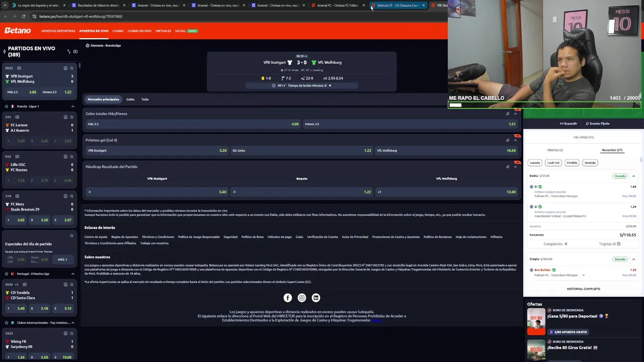This screenshot has width=644, height=362.
Task: Pin the Próximo gol market
Action: (508, 140)
